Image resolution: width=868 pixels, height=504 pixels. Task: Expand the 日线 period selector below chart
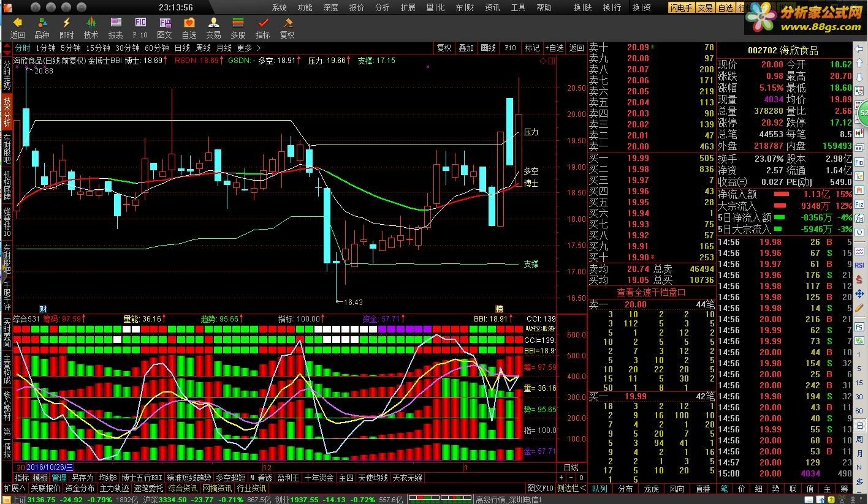click(570, 467)
